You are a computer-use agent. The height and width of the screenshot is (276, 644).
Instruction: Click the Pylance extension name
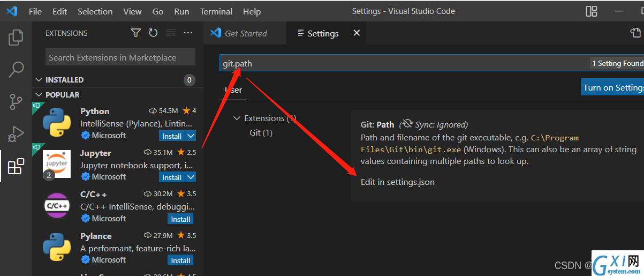[96, 236]
